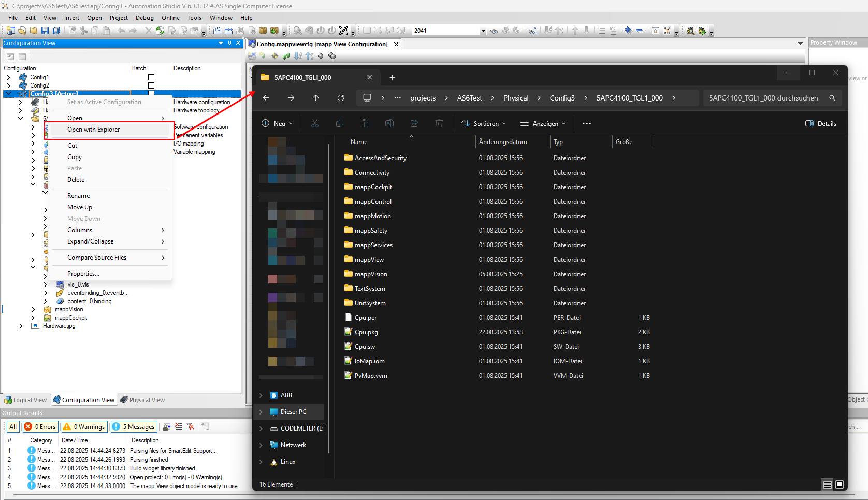Click the bug with green arrow icon
This screenshot has width=868, height=500.
tap(702, 31)
